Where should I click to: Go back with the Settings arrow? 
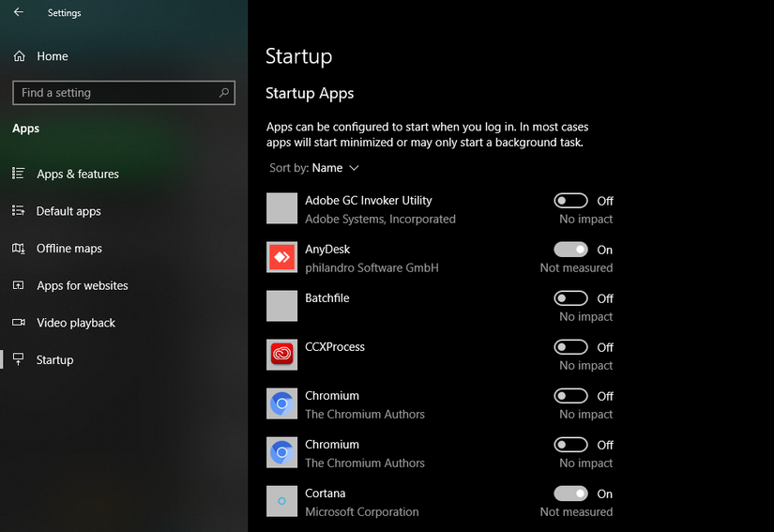[18, 12]
